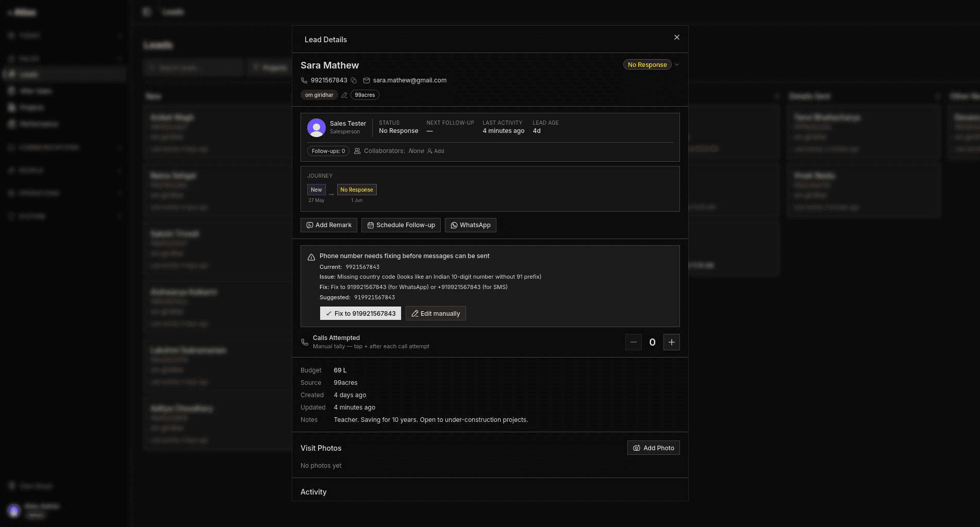Click the Last Activity 4 minutes ago
Viewport: 980px width, 527px height.
[x=504, y=131]
